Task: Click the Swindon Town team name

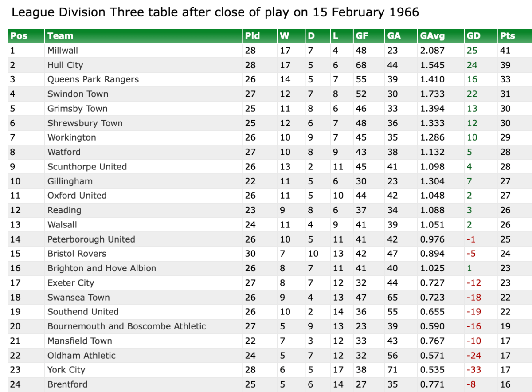Action: (78, 94)
